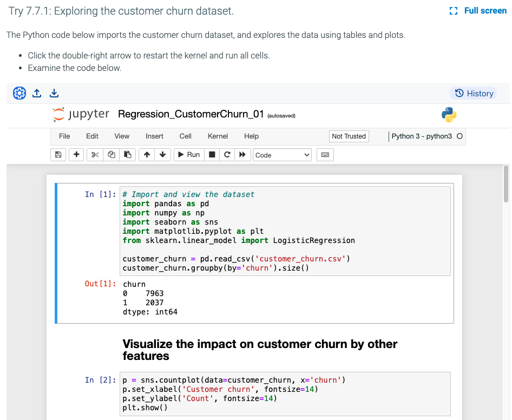Run the selected cell
This screenshot has height=420, width=512.
(x=189, y=155)
